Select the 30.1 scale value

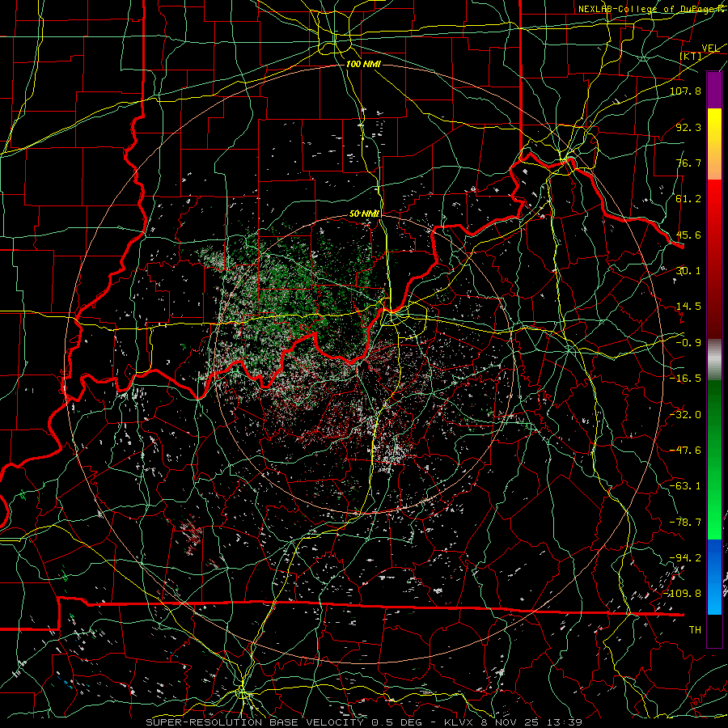coord(688,271)
